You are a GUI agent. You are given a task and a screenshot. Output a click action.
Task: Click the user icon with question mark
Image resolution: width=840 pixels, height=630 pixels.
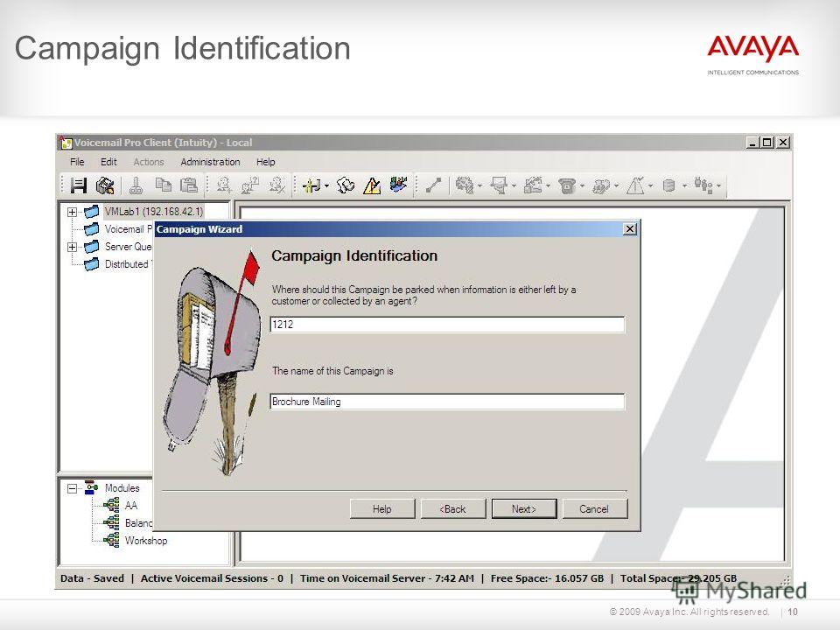click(x=250, y=185)
